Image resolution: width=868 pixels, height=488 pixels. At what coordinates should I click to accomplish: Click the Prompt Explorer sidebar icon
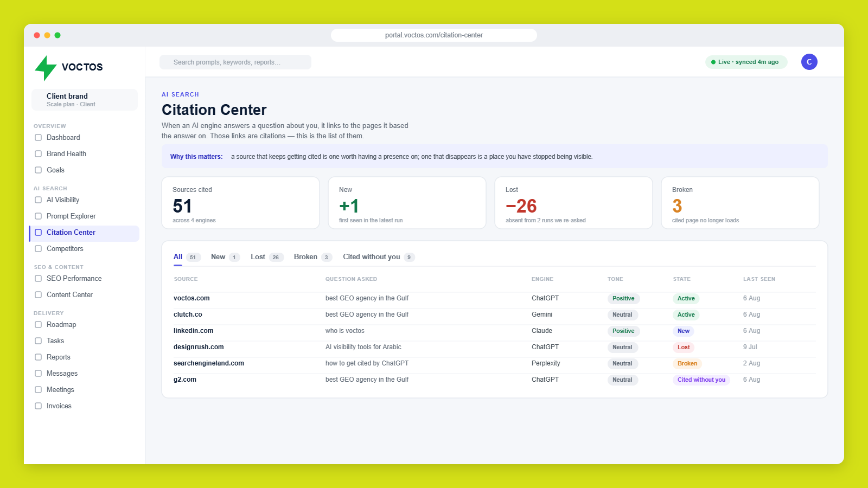pos(38,216)
